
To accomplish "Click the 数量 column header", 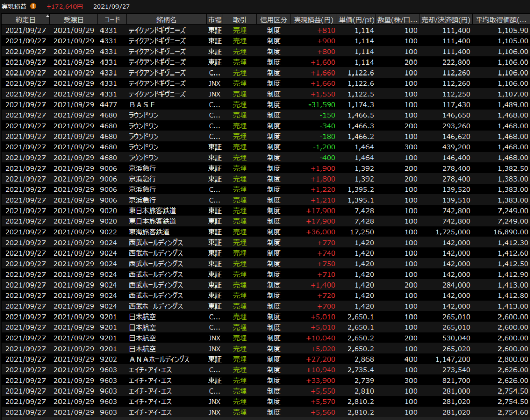I will pyautogui.click(x=397, y=20).
